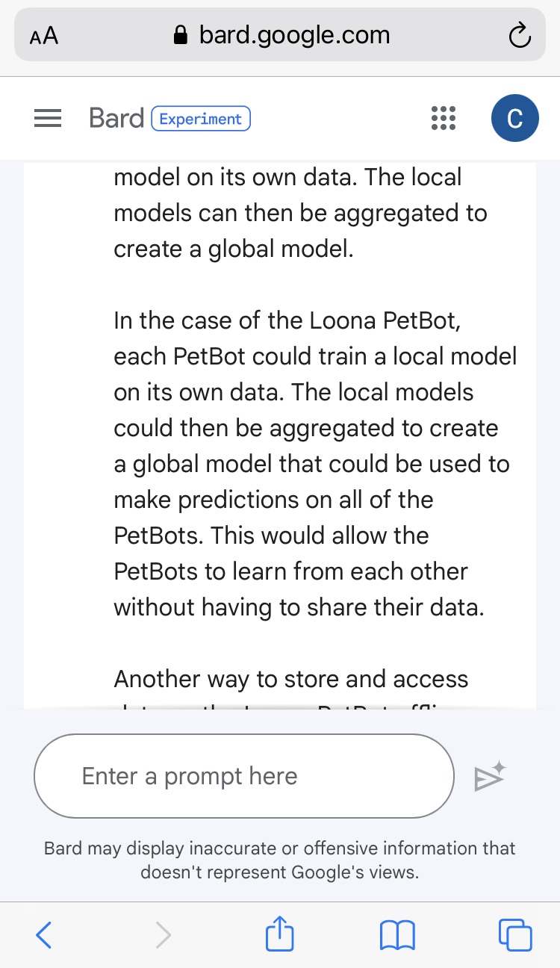The image size is (560, 968).
Task: Tap the bard.google.com address bar
Action: [293, 35]
